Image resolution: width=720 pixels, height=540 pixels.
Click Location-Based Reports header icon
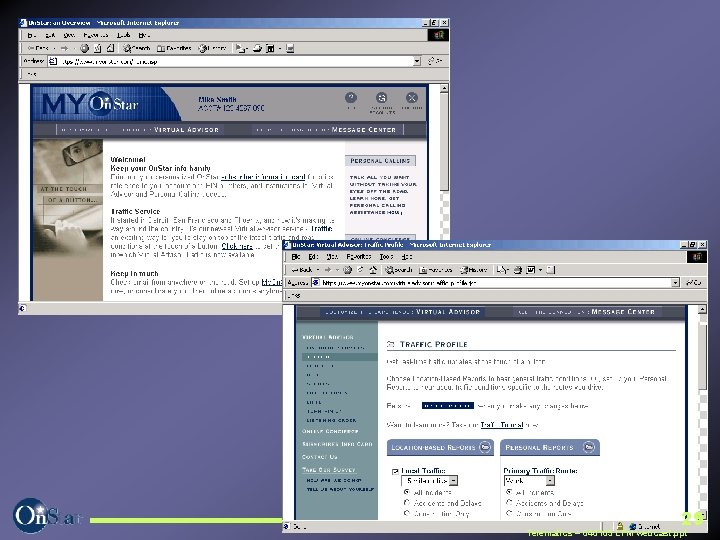click(485, 447)
